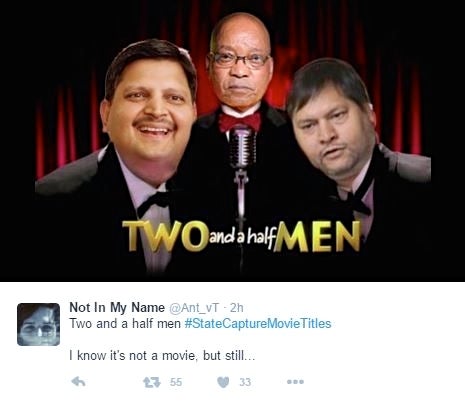Click the 'Two and a half men' tweet text
Image resolution: width=465 pixels, height=407 pixels.
(125, 323)
